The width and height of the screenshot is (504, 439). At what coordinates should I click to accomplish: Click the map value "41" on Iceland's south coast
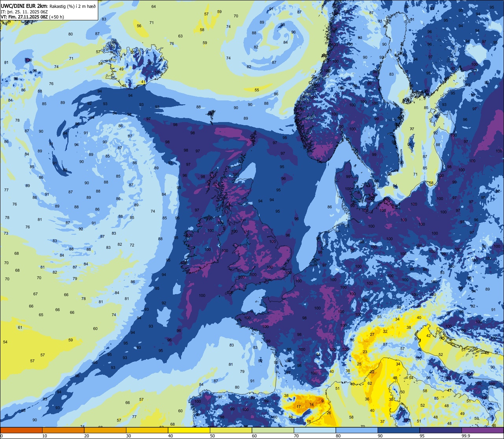pyautogui.click(x=143, y=82)
